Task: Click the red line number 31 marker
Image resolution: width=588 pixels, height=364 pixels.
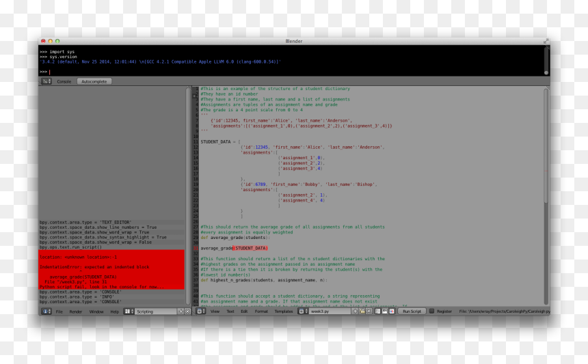Action: pos(196,249)
